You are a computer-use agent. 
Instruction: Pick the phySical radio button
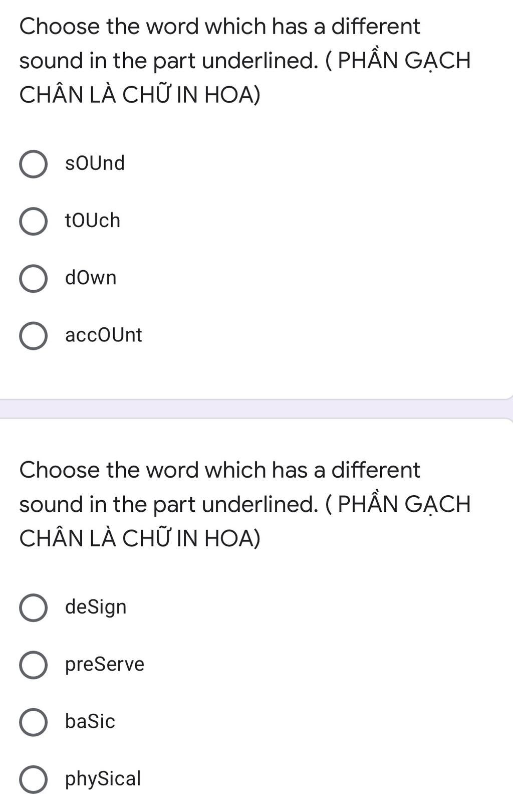(x=34, y=779)
